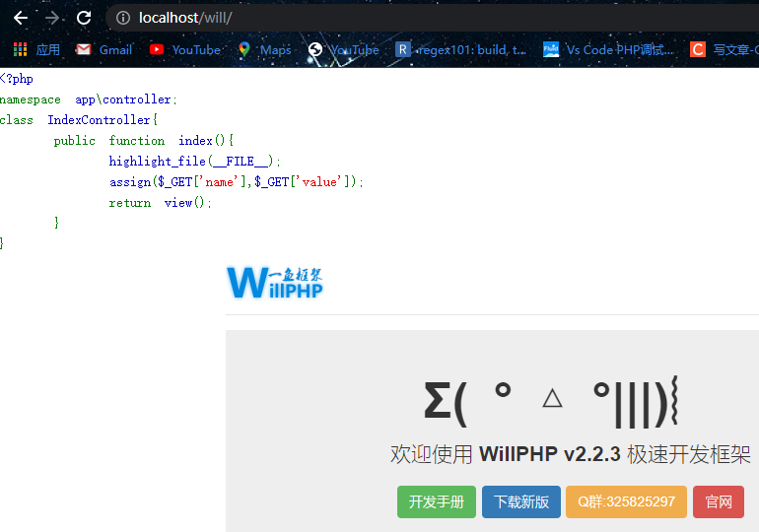Open the second YouTube bookmark with globe icon

354,49
